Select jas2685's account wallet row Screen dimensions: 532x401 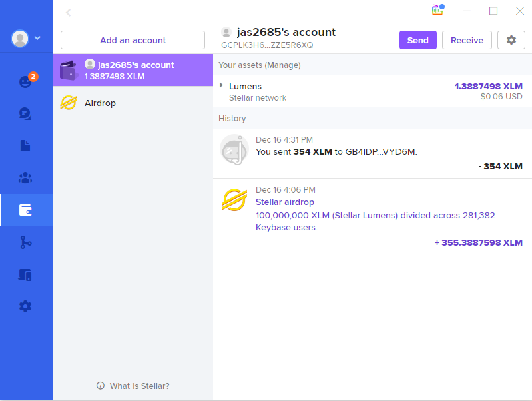(x=133, y=70)
